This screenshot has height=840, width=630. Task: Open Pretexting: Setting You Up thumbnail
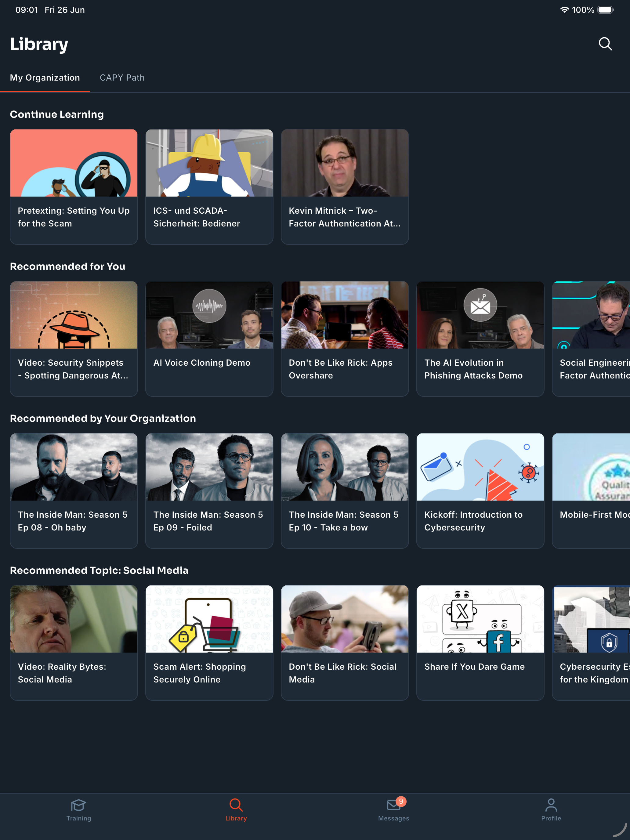point(74,163)
